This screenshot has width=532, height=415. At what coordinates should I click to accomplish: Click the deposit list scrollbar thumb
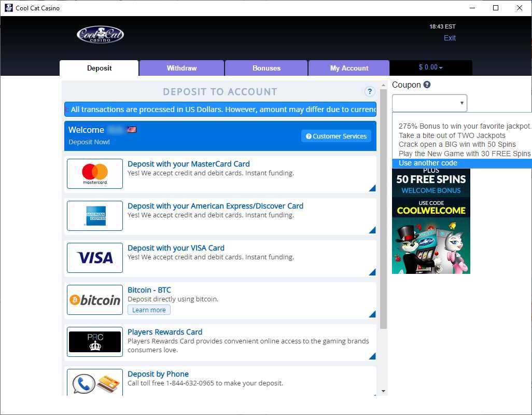[383, 209]
